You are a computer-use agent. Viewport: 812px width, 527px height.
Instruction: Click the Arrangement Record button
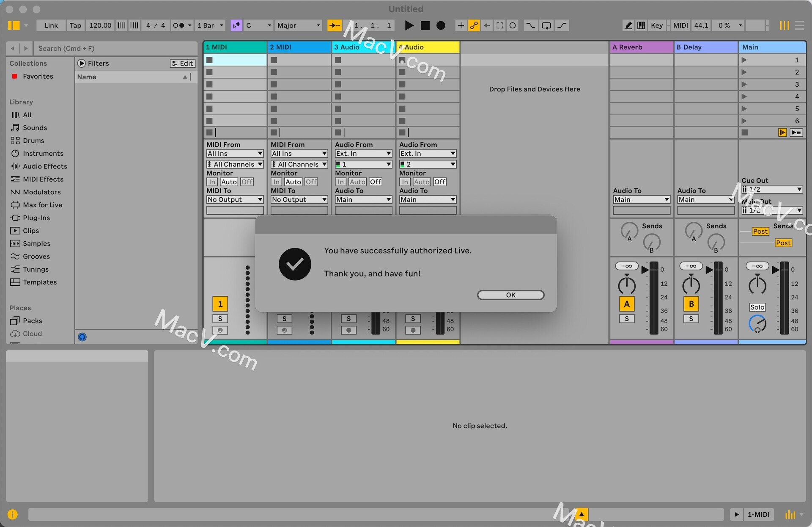(441, 25)
